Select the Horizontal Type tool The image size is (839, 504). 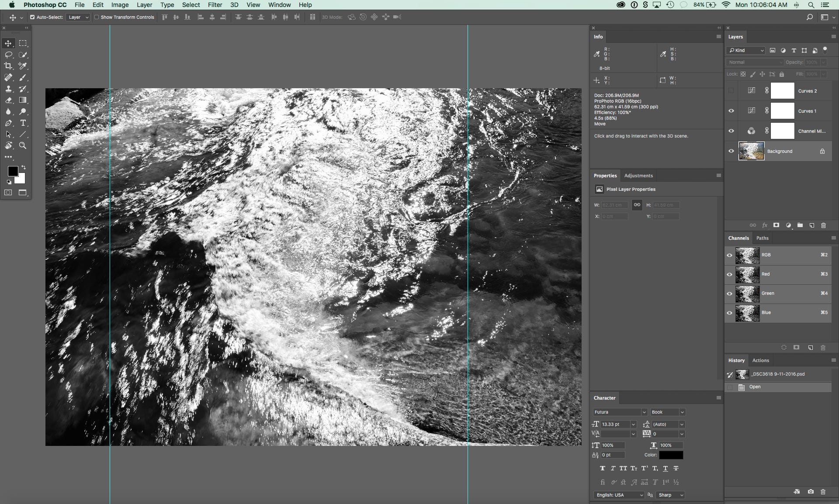click(23, 123)
